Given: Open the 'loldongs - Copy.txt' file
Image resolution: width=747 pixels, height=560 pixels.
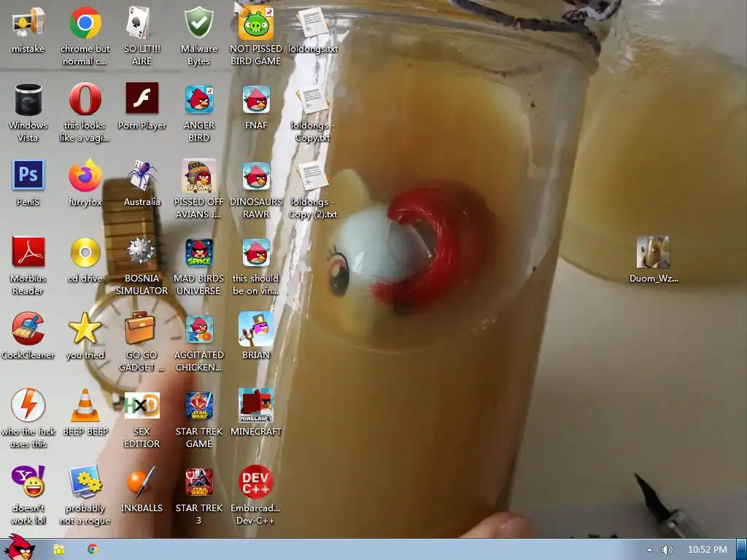Looking at the screenshot, I should point(312,99).
